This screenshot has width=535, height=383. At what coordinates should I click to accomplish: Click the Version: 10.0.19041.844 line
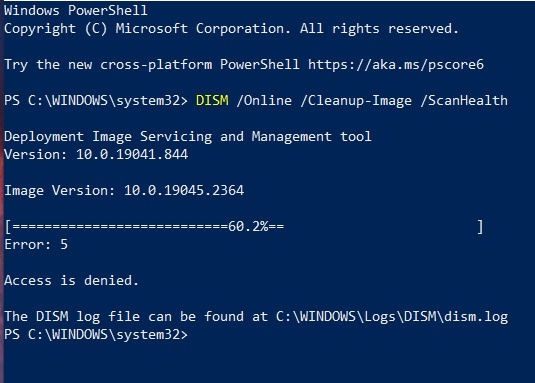click(96, 154)
